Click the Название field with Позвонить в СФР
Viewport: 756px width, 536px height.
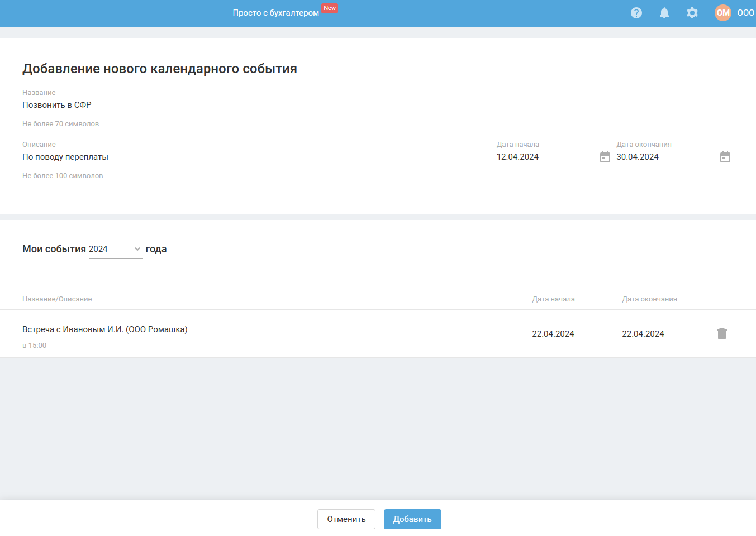tap(256, 105)
